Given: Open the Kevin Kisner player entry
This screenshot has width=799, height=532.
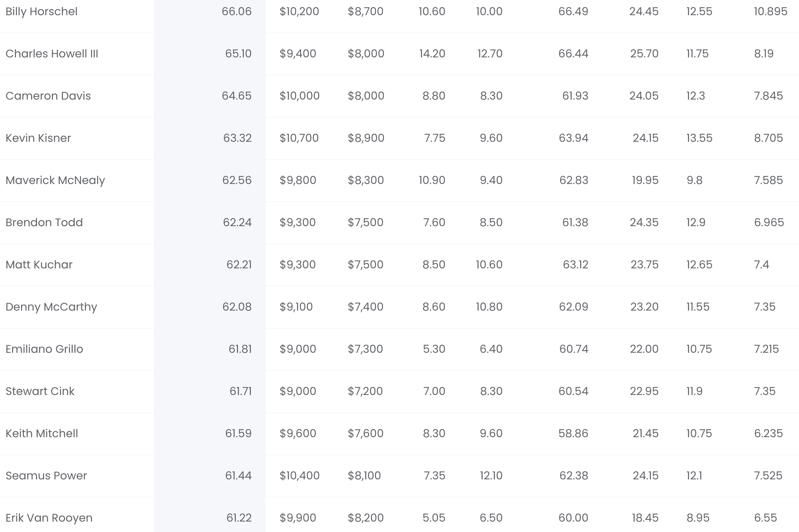Looking at the screenshot, I should (x=38, y=138).
